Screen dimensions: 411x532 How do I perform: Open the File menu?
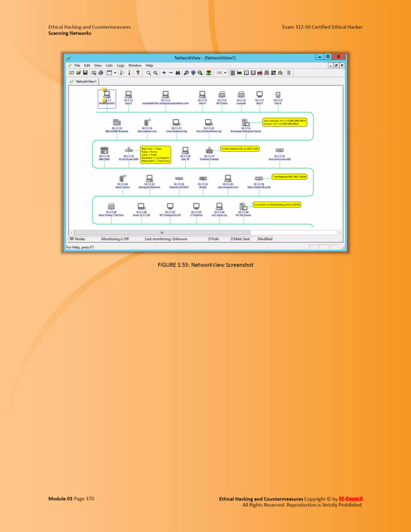(x=77, y=65)
